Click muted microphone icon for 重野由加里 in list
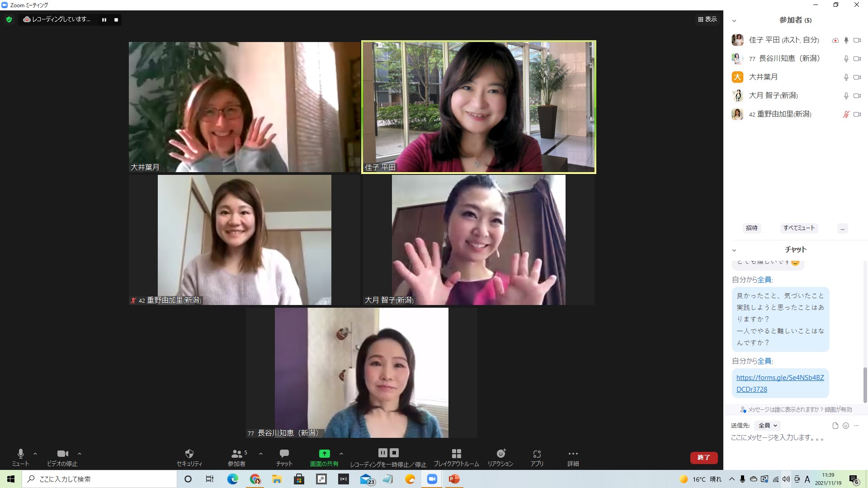The image size is (868, 488). pos(846,114)
